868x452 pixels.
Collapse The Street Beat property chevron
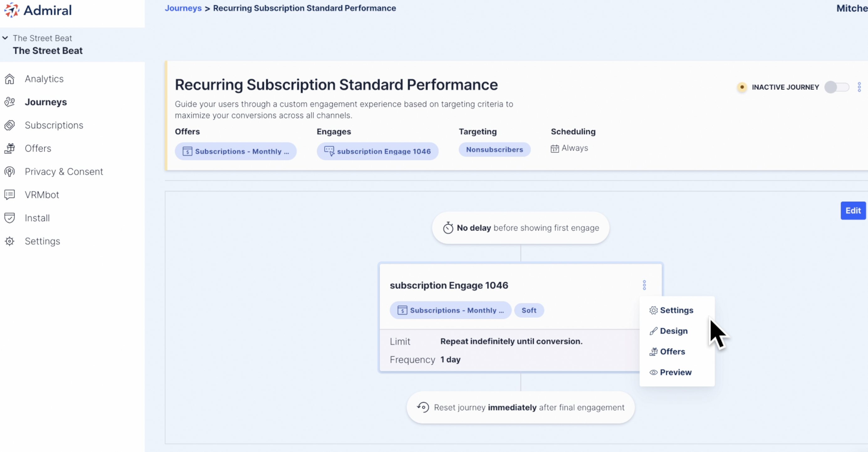coord(5,38)
